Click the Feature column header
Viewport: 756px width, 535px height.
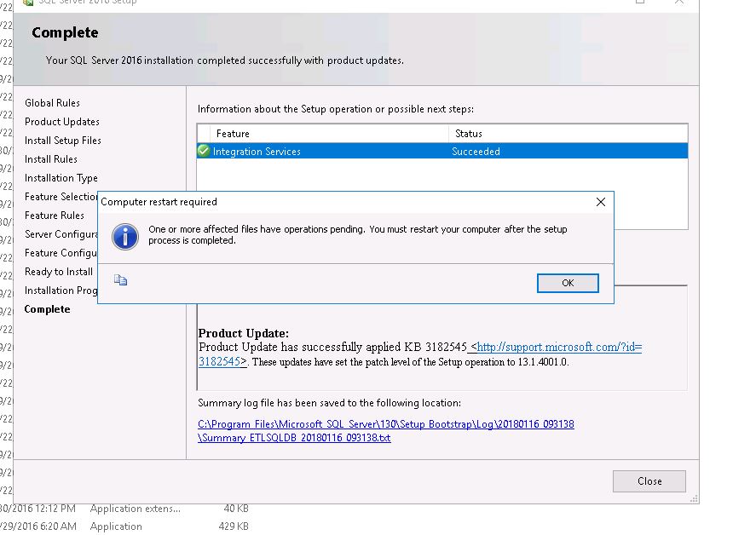point(233,134)
